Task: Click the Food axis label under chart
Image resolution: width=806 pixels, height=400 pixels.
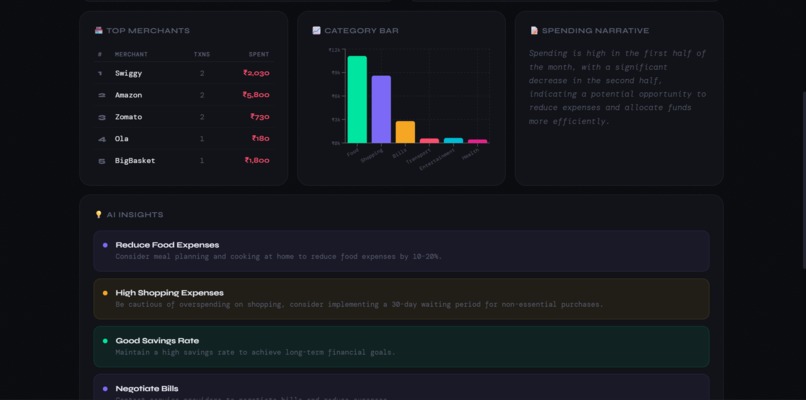Action: coord(353,153)
